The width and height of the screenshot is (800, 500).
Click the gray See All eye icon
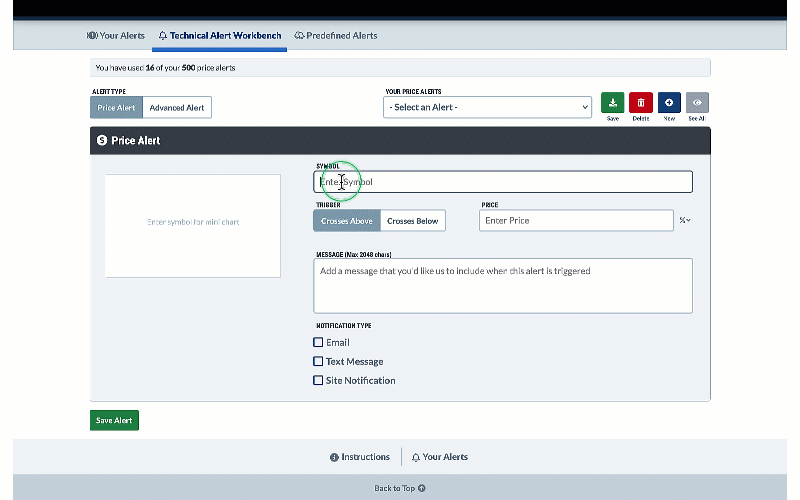[697, 103]
